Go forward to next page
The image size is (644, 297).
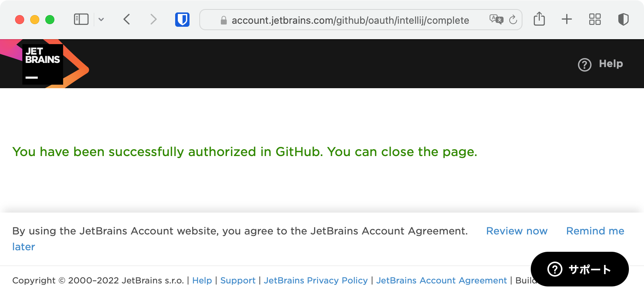(x=153, y=19)
